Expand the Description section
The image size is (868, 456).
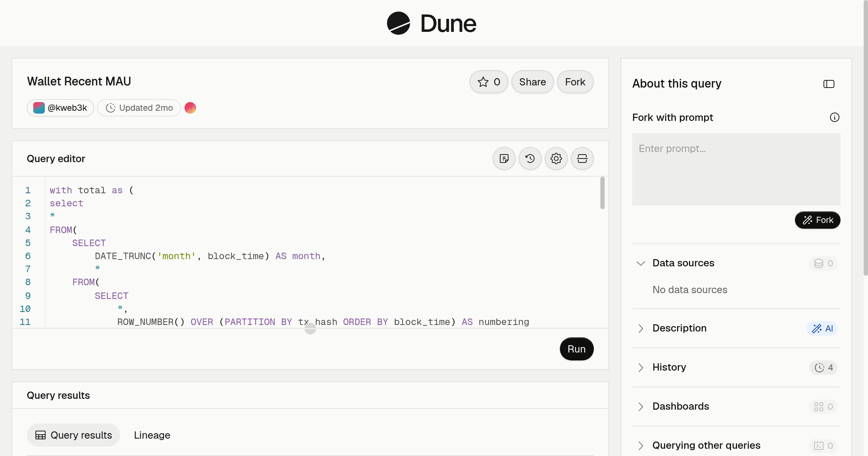[x=641, y=328]
